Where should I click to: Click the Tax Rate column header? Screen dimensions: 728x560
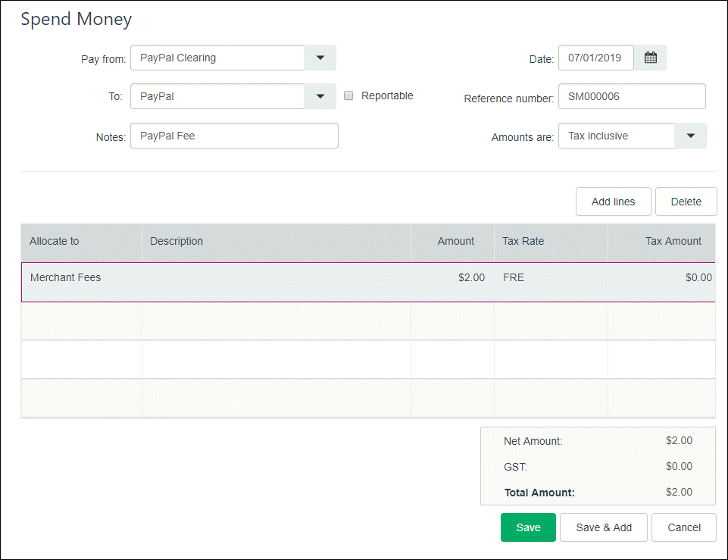523,241
